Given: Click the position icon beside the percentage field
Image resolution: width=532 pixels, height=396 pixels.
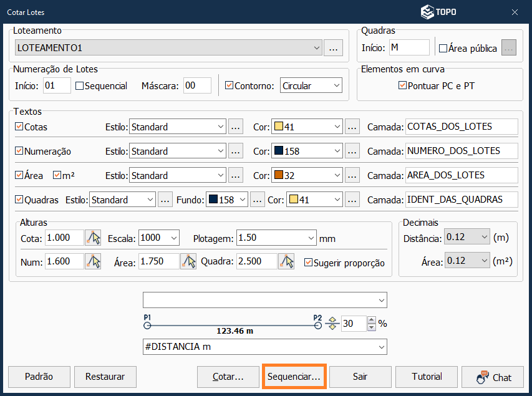Looking at the screenshot, I should pyautogui.click(x=332, y=324).
